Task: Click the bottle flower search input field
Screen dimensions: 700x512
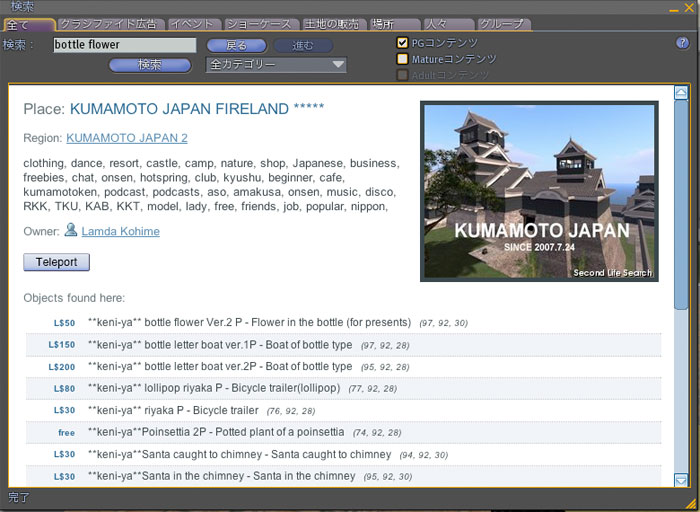Action: click(x=124, y=45)
